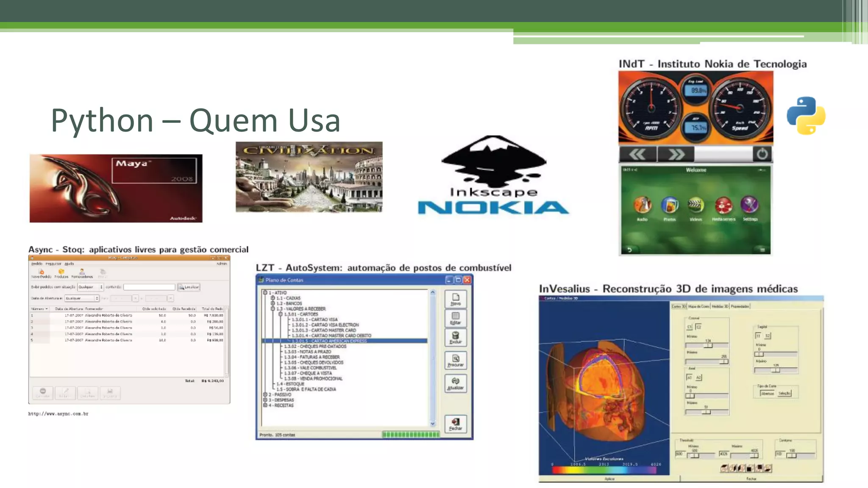Select order row 3 in Stoq list

tap(127, 327)
